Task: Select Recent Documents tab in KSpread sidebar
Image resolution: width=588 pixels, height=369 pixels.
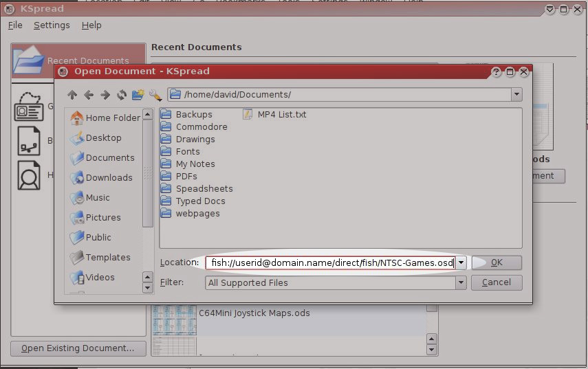Action: [x=78, y=60]
